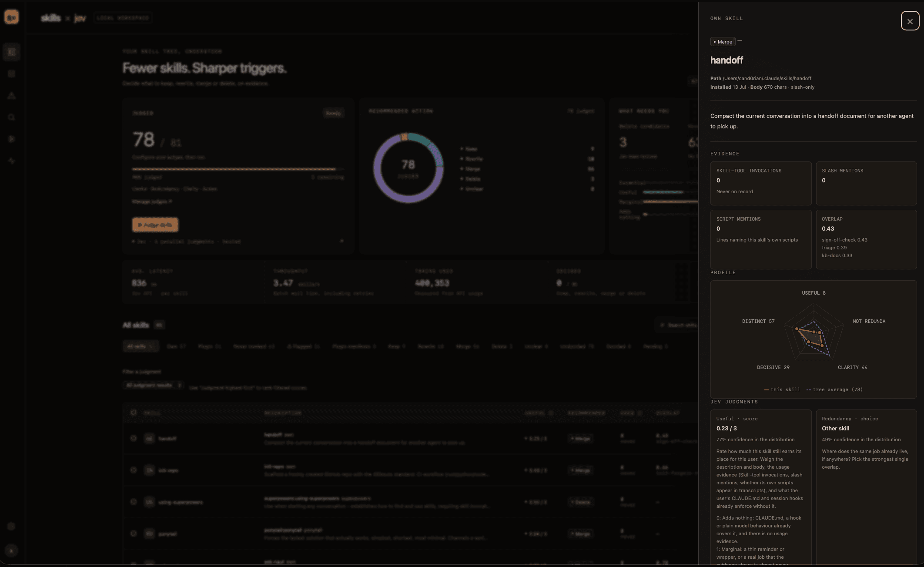Click the Skill-Tool Invocations evidence card
The image size is (924, 567).
[760, 183]
